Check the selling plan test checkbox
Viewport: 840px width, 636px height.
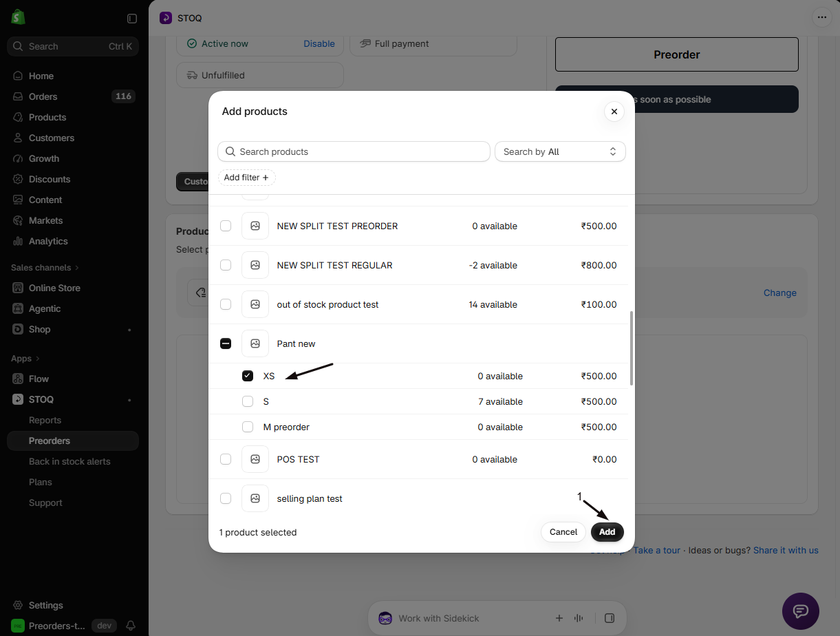tap(226, 498)
